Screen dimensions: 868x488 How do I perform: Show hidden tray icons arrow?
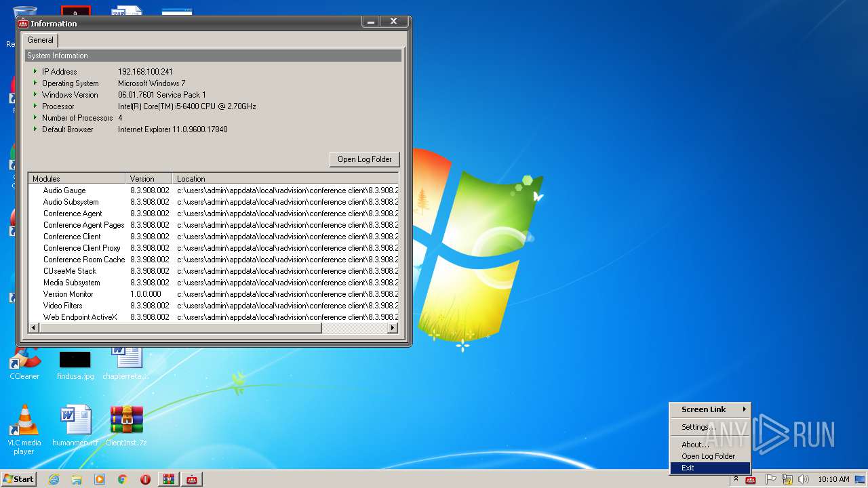[x=736, y=479]
